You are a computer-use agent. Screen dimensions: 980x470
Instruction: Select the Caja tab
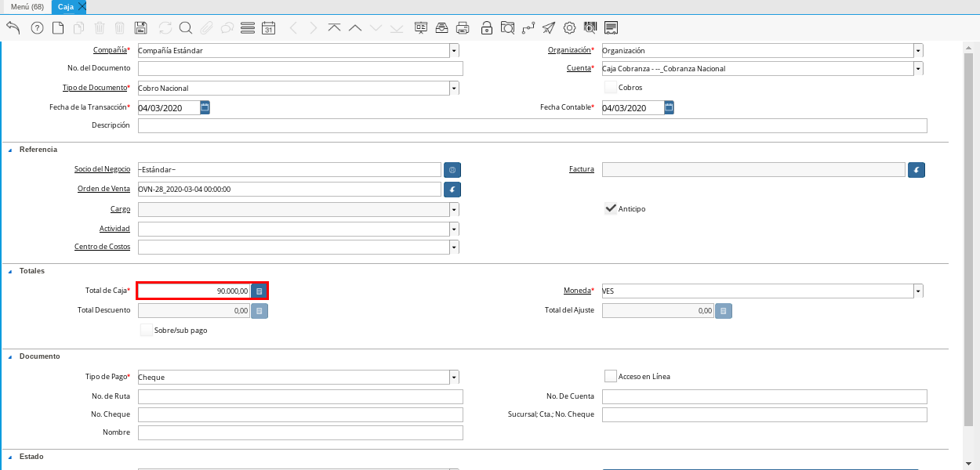click(x=65, y=6)
